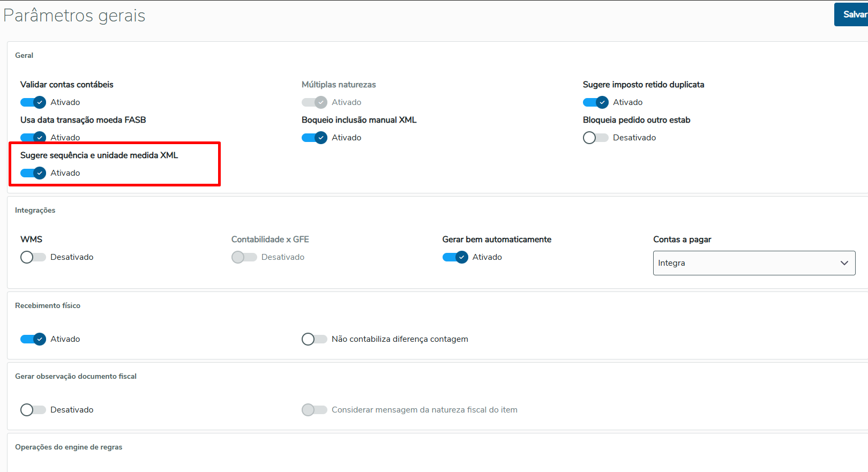This screenshot has width=868, height=472.
Task: Enable the WMS integration switch
Action: [33, 257]
